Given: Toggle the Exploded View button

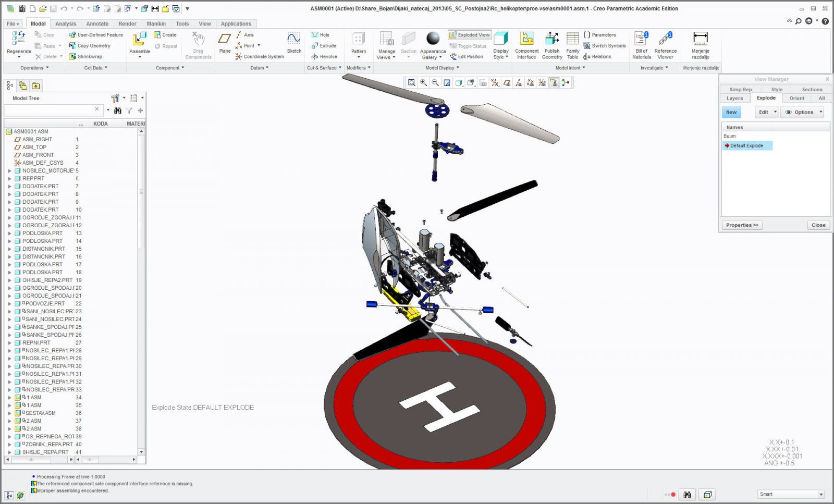Looking at the screenshot, I should (x=469, y=35).
